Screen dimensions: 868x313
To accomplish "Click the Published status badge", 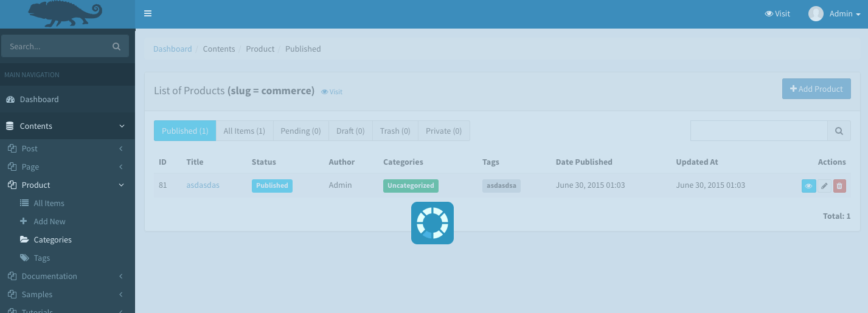I will coord(272,185).
